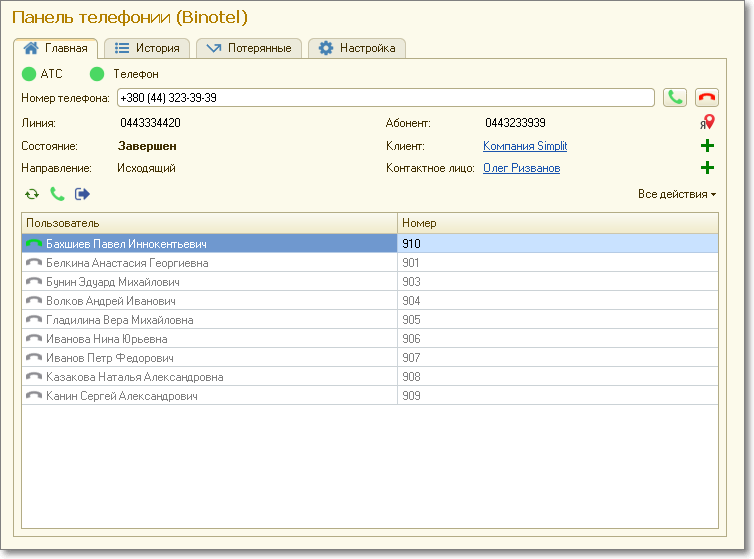Screen dimensions: 754x559
Task: Expand the Все действия dropdown
Action: [x=677, y=194]
